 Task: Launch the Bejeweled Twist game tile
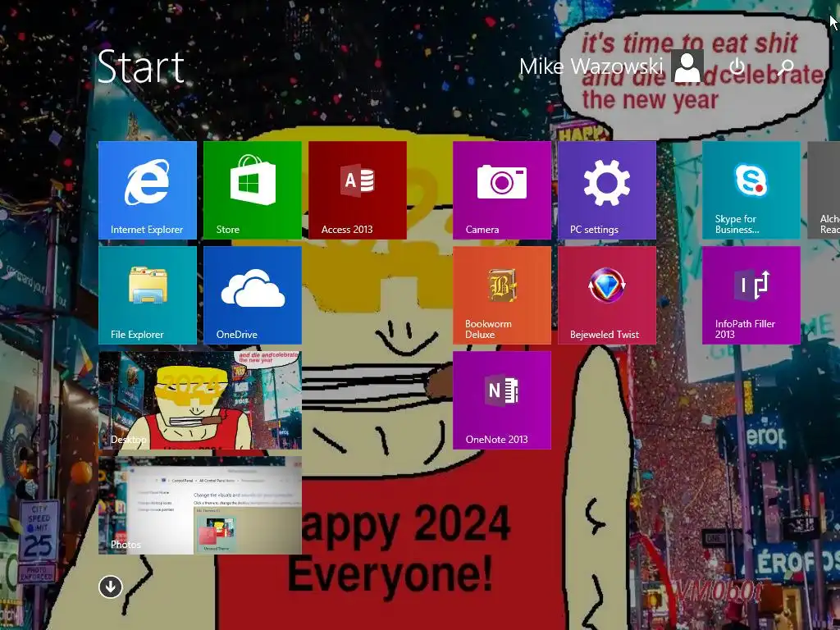pyautogui.click(x=607, y=295)
